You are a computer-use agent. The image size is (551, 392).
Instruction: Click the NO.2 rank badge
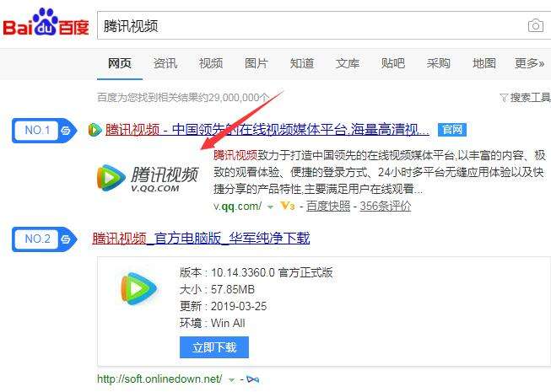pyautogui.click(x=44, y=239)
